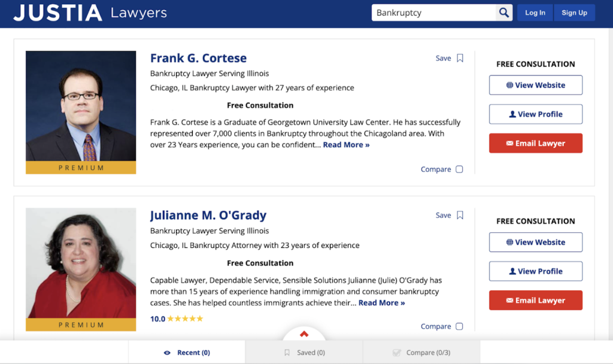Click View Website for Frank G. Cortese
This screenshot has width=613, height=364.
[x=535, y=85]
